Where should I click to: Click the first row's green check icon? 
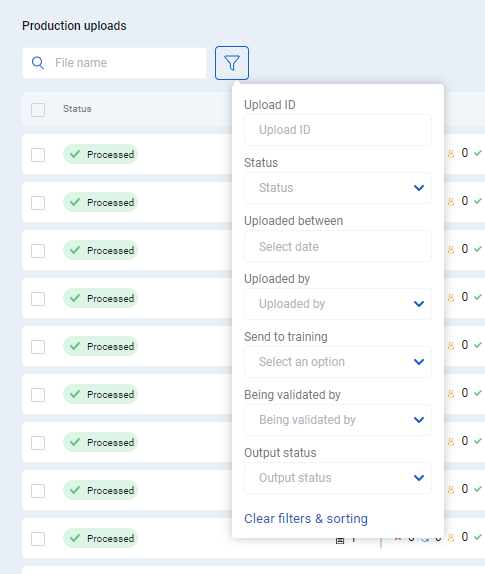478,153
